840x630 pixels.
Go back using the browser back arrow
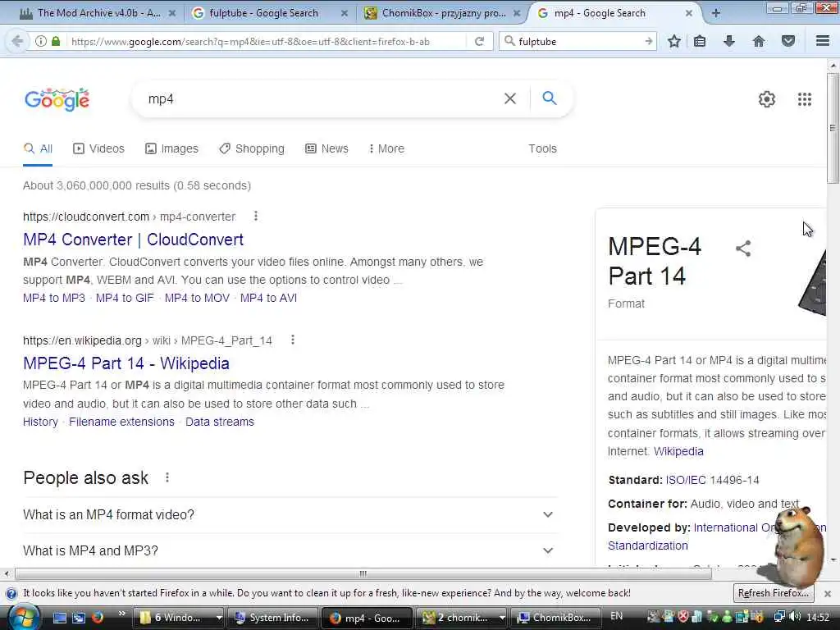[x=17, y=41]
